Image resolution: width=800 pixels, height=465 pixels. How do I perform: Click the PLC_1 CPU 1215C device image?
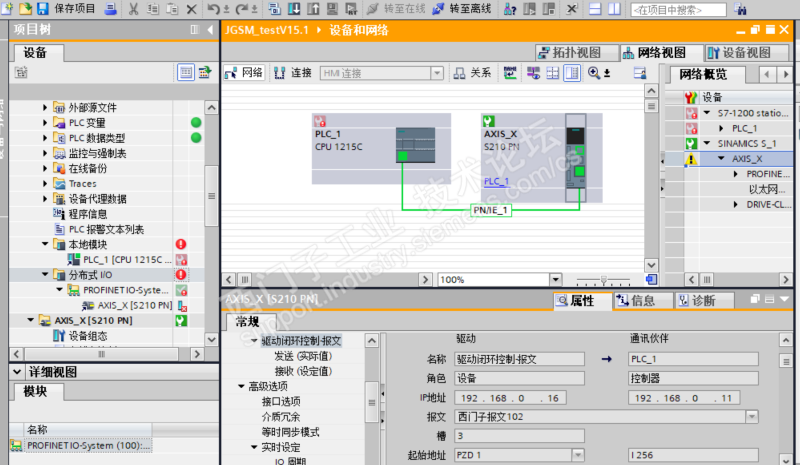[x=415, y=145]
